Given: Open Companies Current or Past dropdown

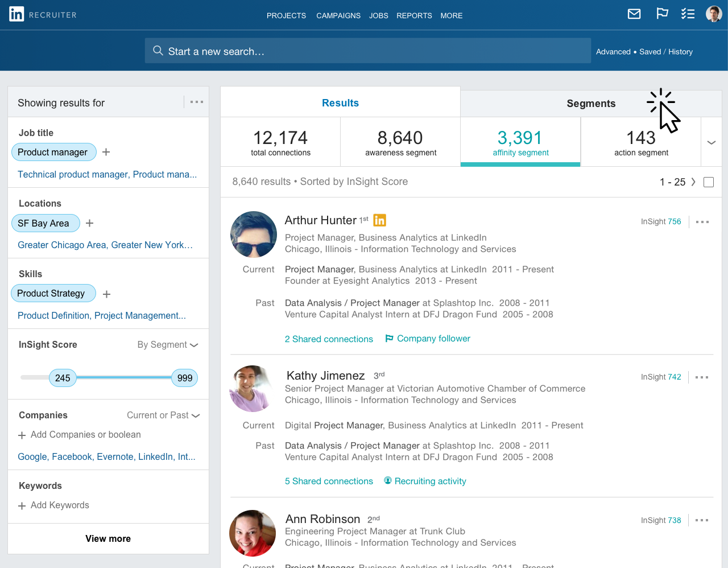Looking at the screenshot, I should pos(163,415).
